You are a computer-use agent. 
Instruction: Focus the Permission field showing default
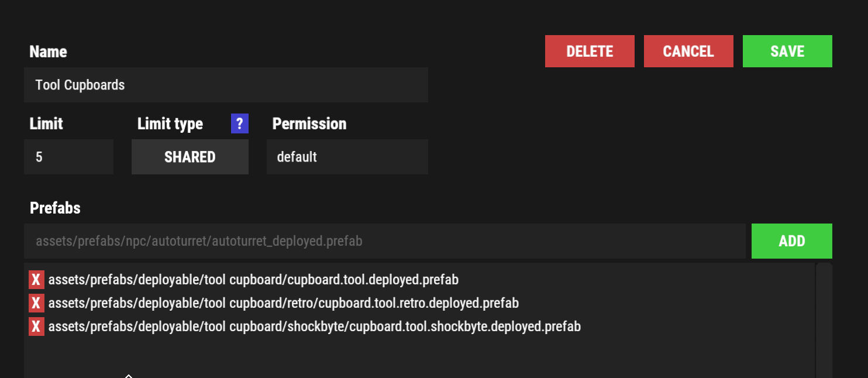point(347,157)
